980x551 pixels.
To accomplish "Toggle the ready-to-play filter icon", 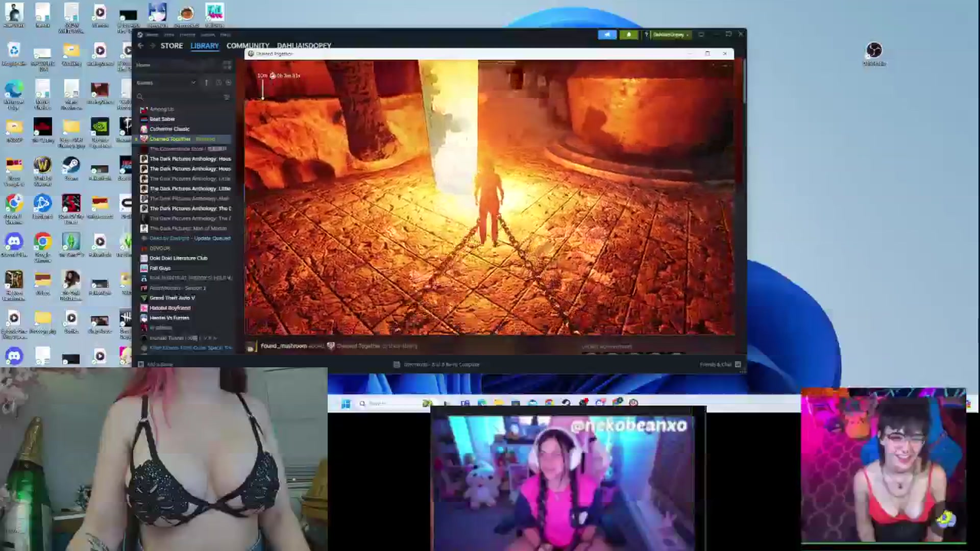I will (228, 83).
